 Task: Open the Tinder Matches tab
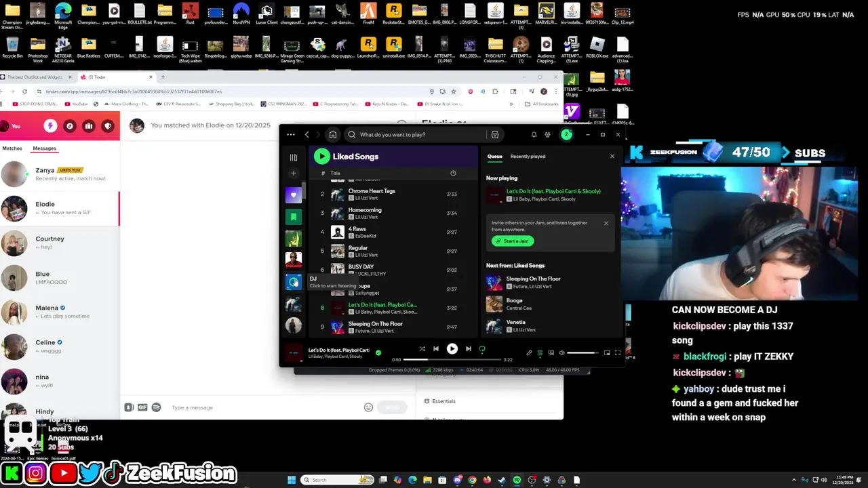(12, 148)
